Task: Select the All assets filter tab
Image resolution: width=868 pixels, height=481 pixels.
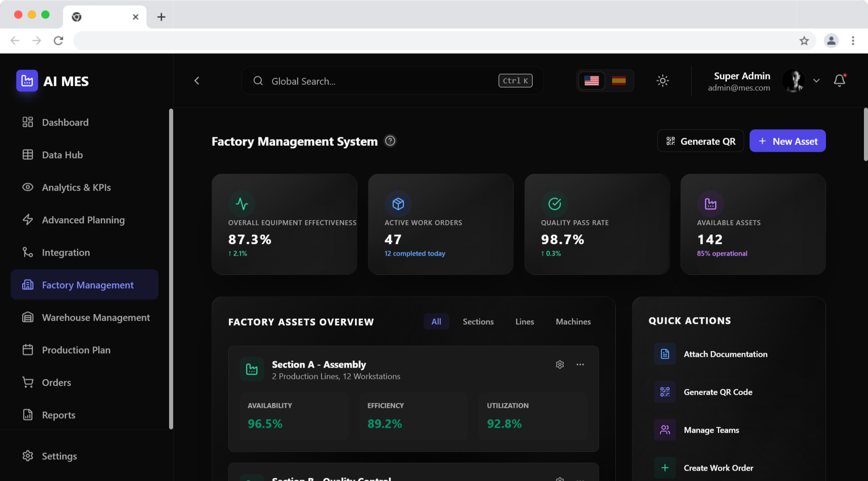Action: (436, 322)
